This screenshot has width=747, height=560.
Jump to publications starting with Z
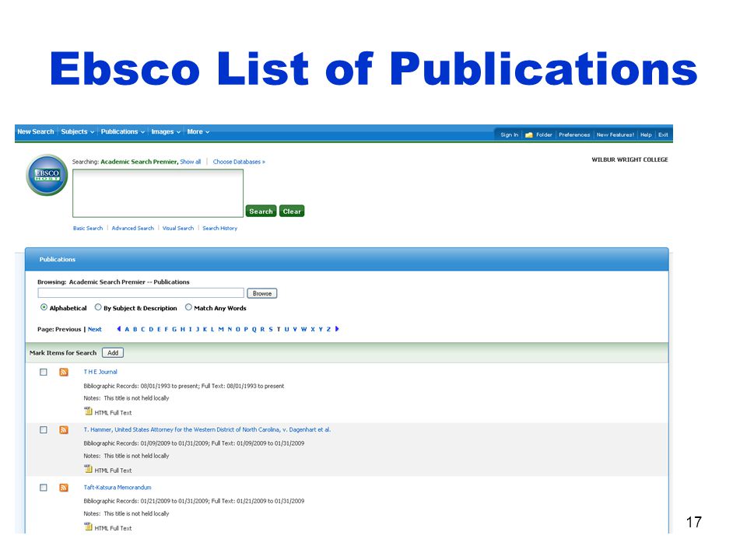(328, 329)
